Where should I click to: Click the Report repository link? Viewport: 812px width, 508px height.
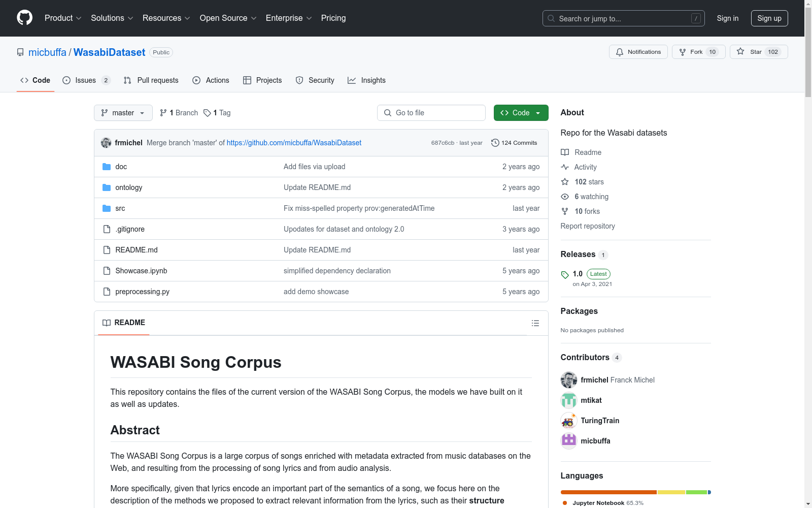click(x=588, y=226)
